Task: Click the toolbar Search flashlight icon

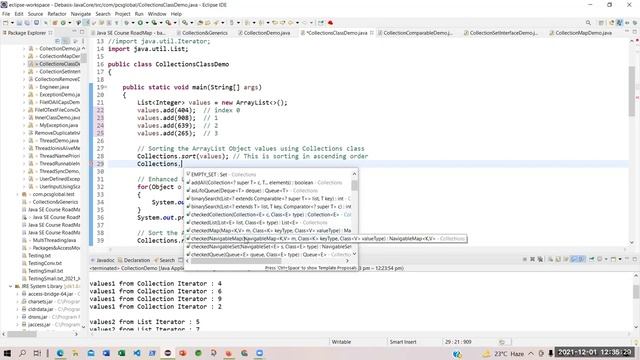Action: (x=216, y=23)
